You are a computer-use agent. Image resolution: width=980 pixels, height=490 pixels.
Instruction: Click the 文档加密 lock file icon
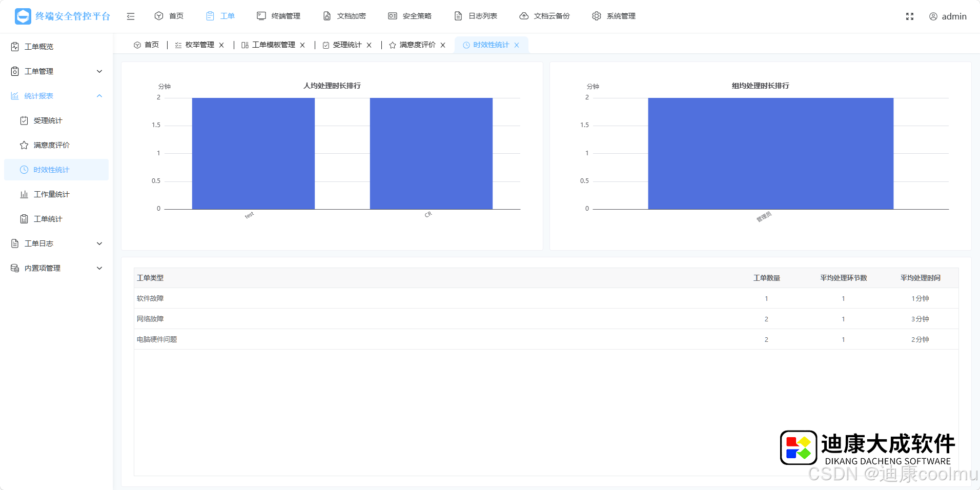tap(327, 16)
